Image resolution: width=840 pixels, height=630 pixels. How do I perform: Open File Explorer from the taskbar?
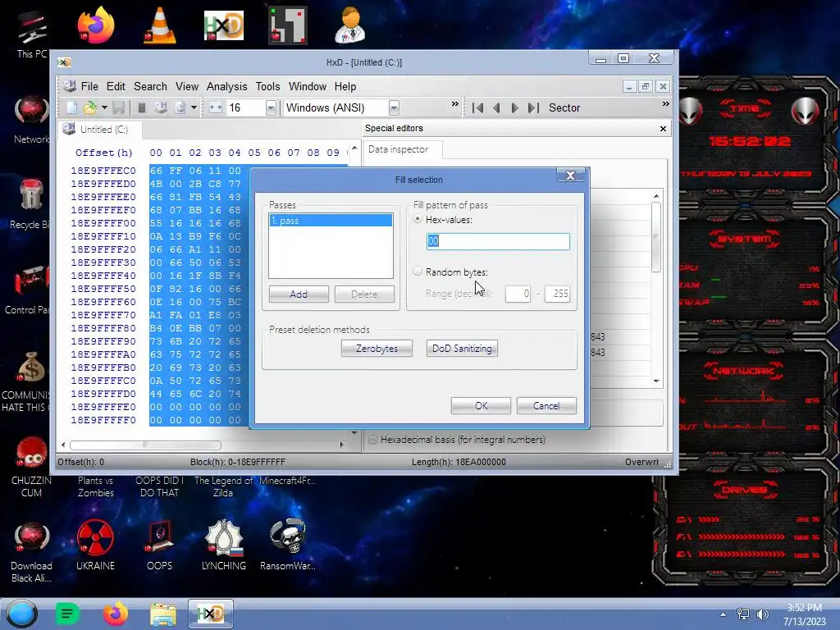tap(163, 614)
